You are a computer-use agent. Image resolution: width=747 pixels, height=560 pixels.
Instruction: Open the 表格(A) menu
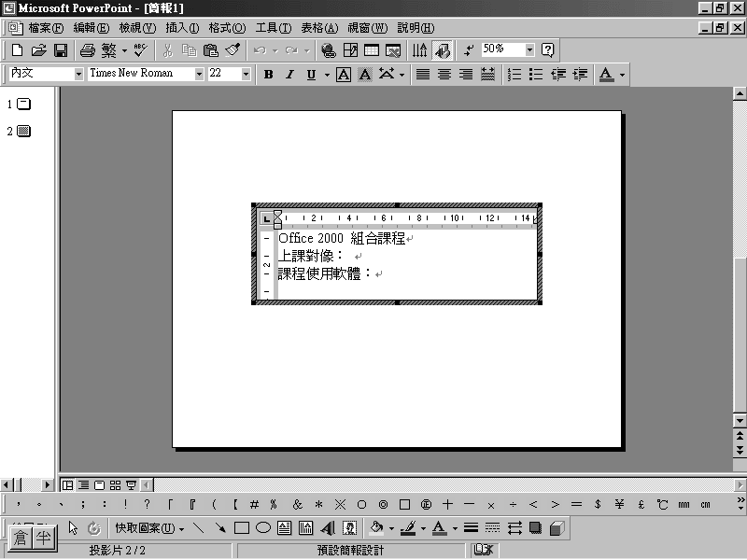tap(319, 28)
